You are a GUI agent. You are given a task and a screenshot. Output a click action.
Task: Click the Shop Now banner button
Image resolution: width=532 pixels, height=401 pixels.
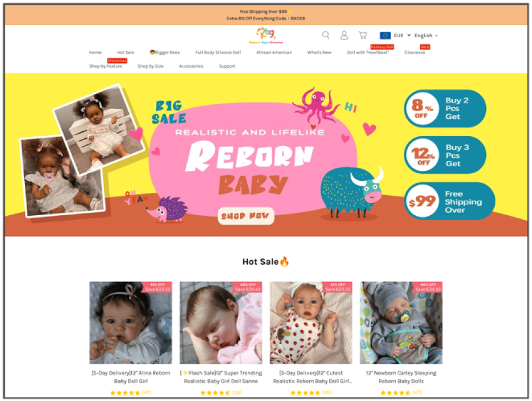coord(246,216)
